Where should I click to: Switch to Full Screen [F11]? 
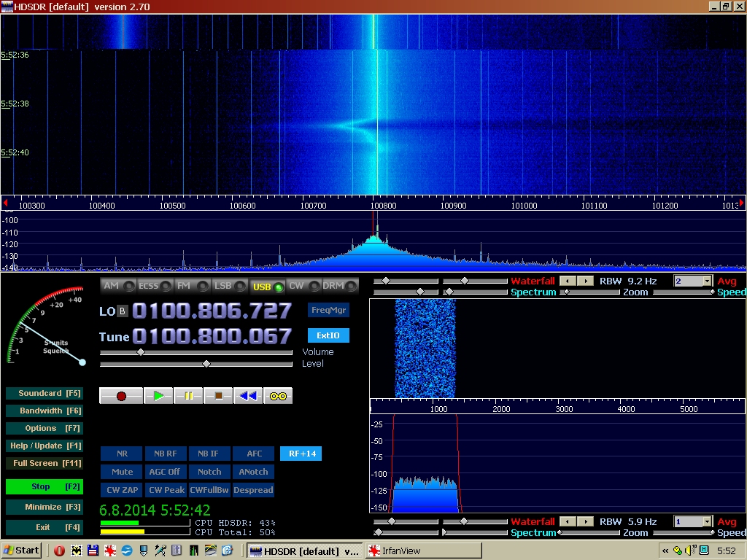tap(44, 463)
